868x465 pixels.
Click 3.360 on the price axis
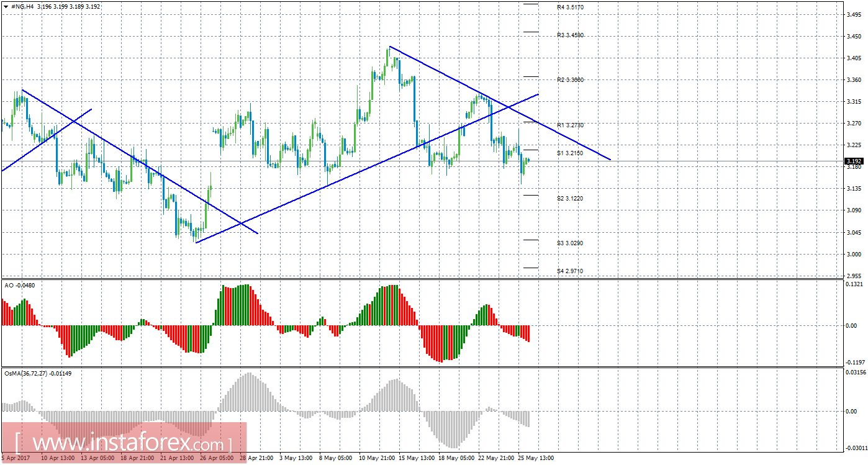click(x=853, y=80)
